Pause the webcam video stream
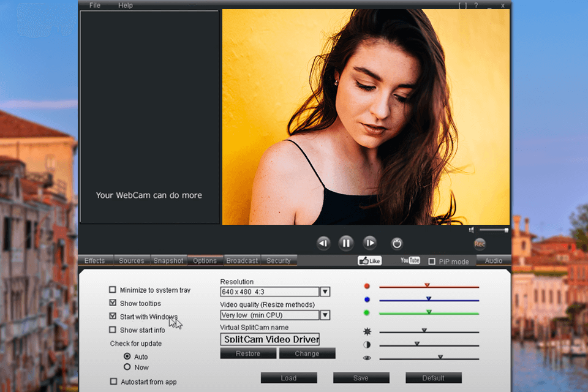Screen dimensions: 588x392 pyautogui.click(x=345, y=243)
